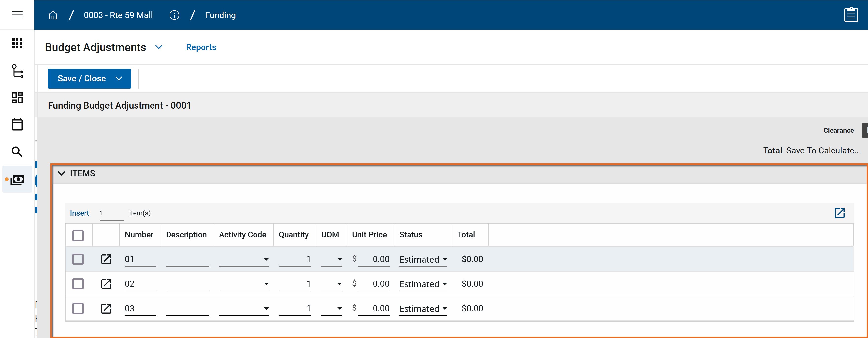Go to the home page icon

point(53,15)
